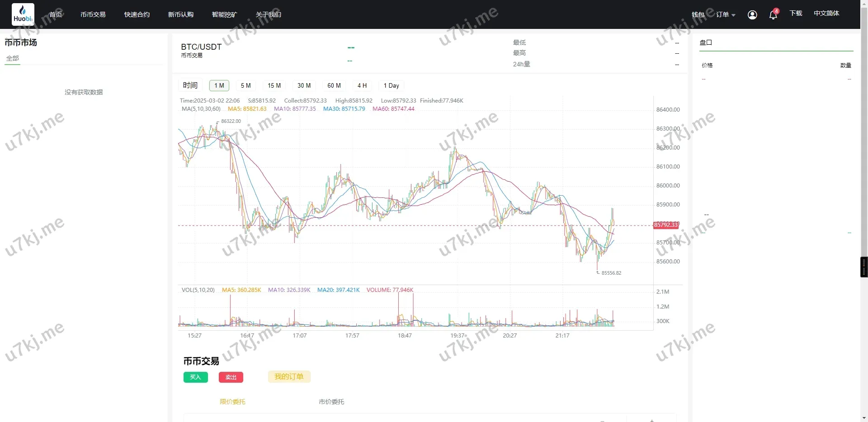This screenshot has height=422, width=868.
Task: Set the chart interval to 1 Day
Action: (x=391, y=85)
